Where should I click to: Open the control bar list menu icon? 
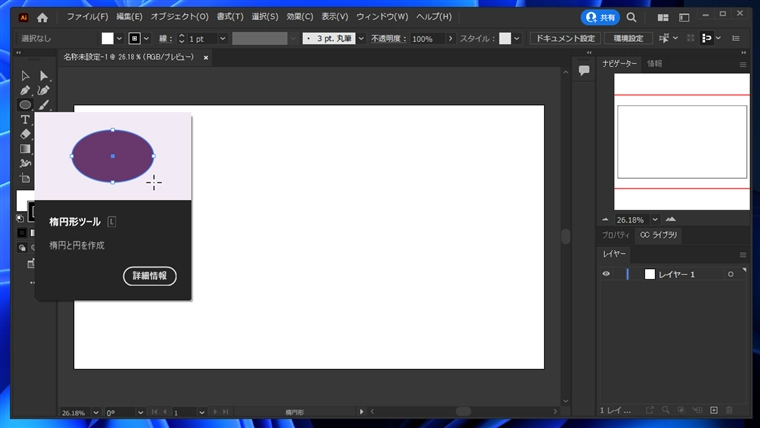coord(736,38)
